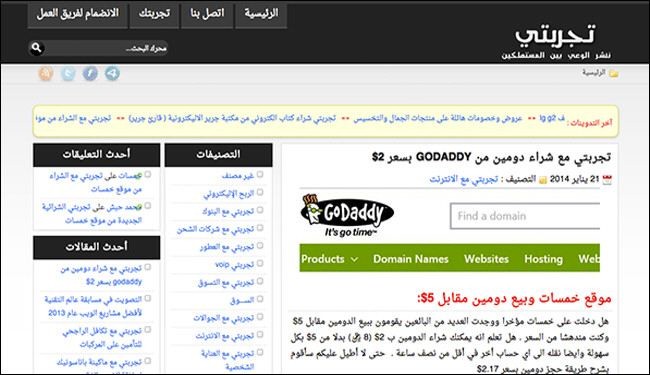The width and height of the screenshot is (650, 375).
Task: Open the تجربتي مع العطور category
Action: click(227, 247)
